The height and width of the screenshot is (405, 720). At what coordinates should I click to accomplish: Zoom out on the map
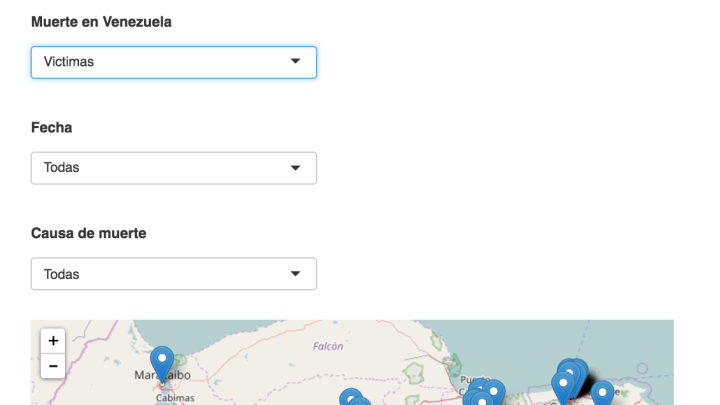coord(53,366)
